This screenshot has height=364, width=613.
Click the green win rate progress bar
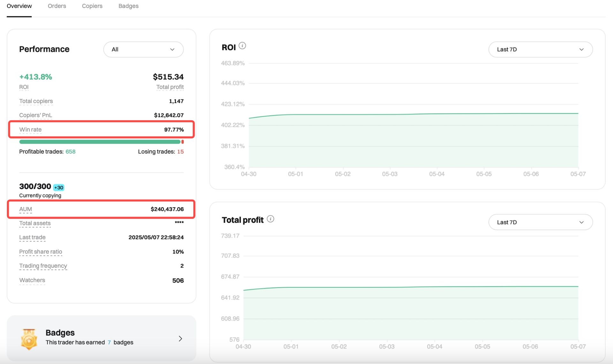point(100,142)
